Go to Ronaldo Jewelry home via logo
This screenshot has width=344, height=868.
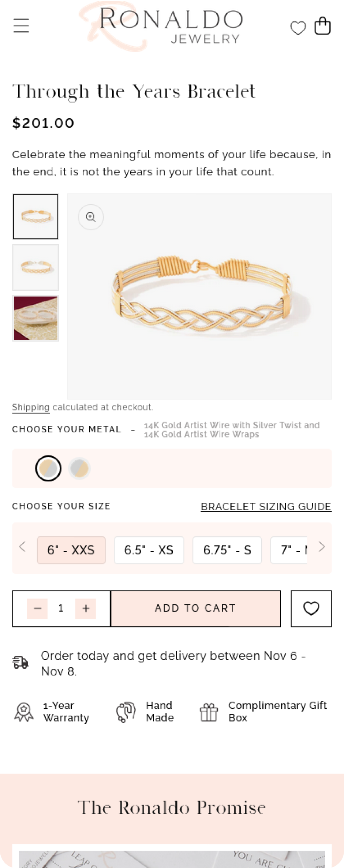pyautogui.click(x=171, y=26)
